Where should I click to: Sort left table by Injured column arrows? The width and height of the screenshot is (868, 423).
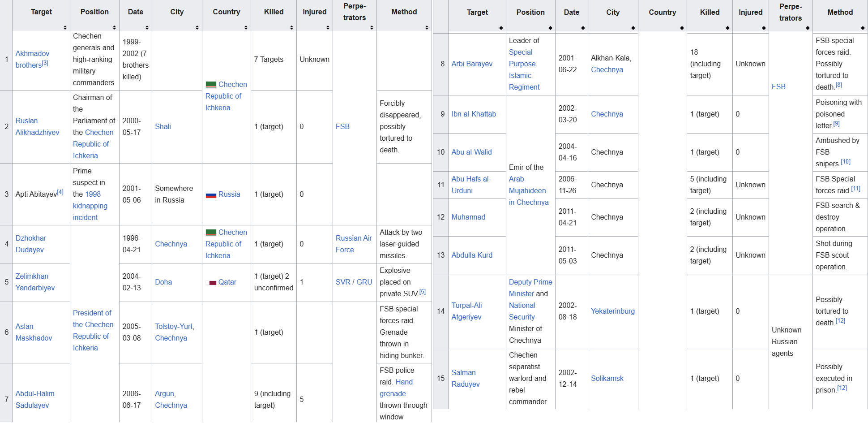(x=328, y=28)
